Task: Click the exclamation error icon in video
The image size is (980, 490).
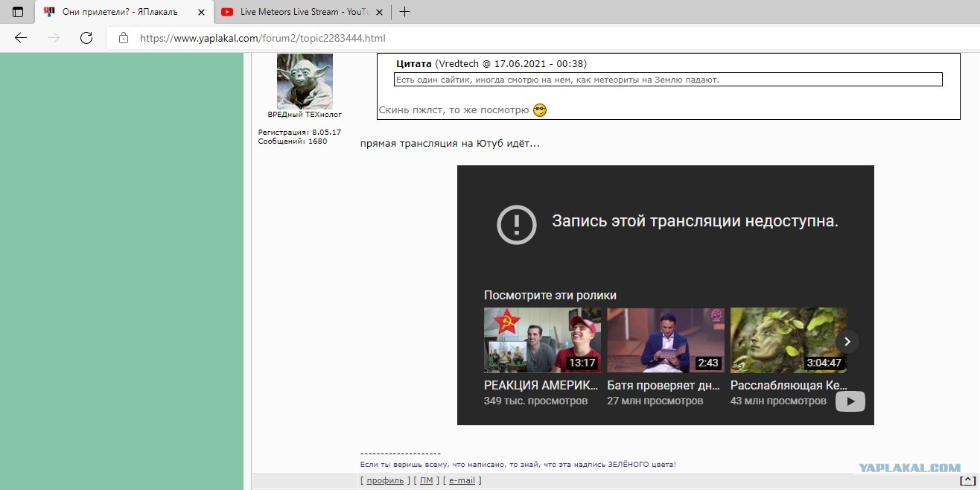Action: tap(517, 223)
